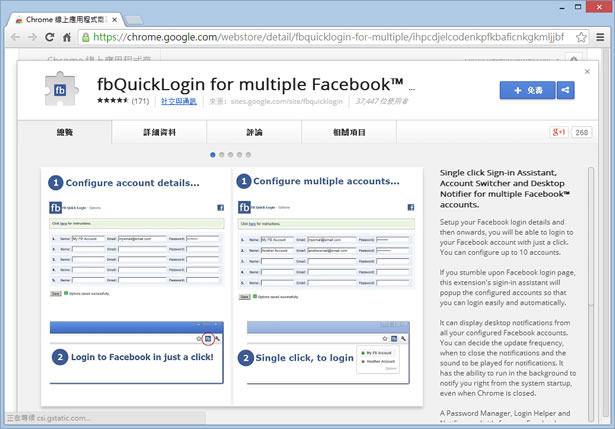The height and width of the screenshot is (429, 615).
Task: Click the Single click Sign-in Assistant heading
Action: [504, 189]
